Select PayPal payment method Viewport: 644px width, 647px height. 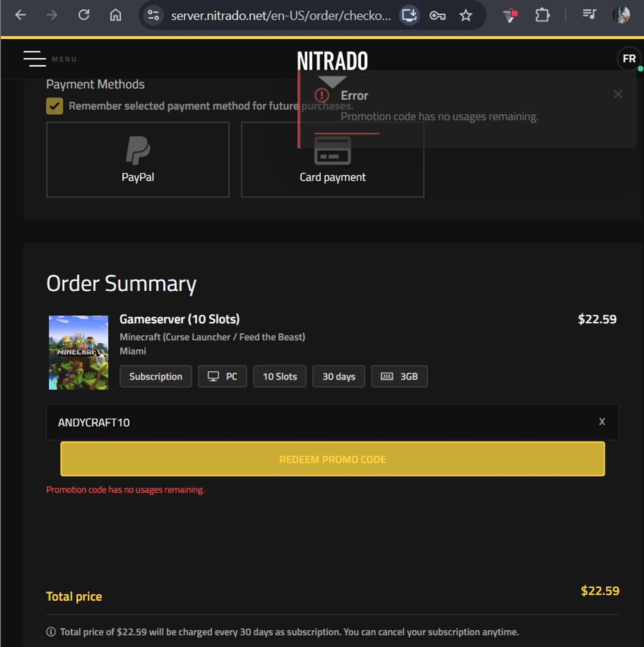tap(138, 160)
